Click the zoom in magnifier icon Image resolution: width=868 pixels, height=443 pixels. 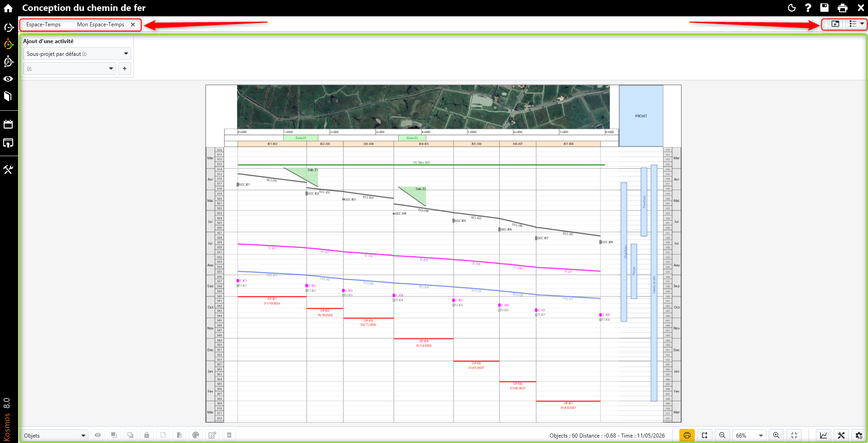pyautogui.click(x=776, y=435)
